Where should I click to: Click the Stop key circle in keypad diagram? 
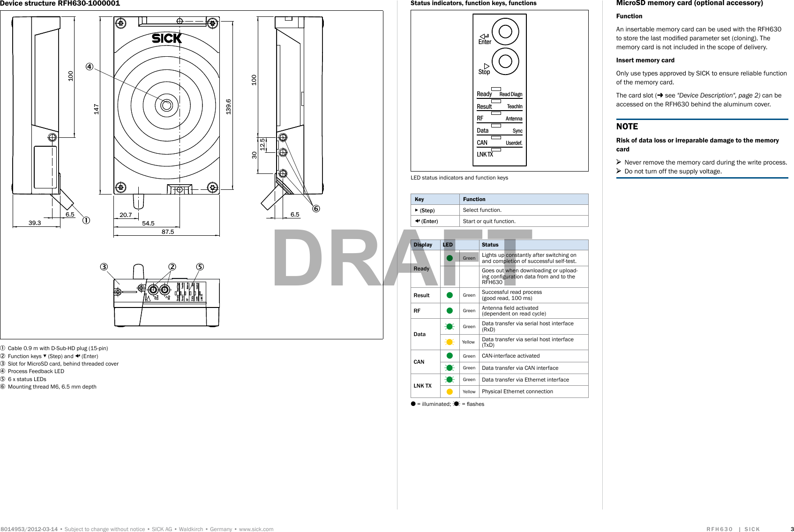click(x=505, y=61)
